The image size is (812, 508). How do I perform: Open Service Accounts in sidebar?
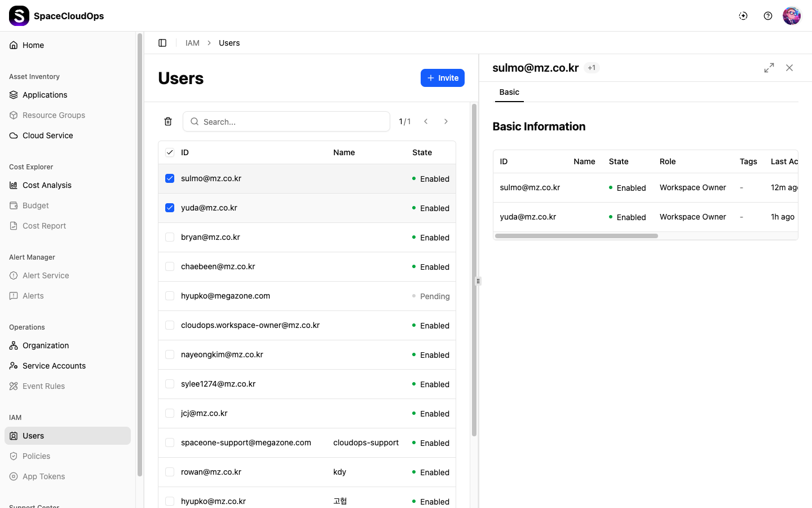click(x=54, y=366)
